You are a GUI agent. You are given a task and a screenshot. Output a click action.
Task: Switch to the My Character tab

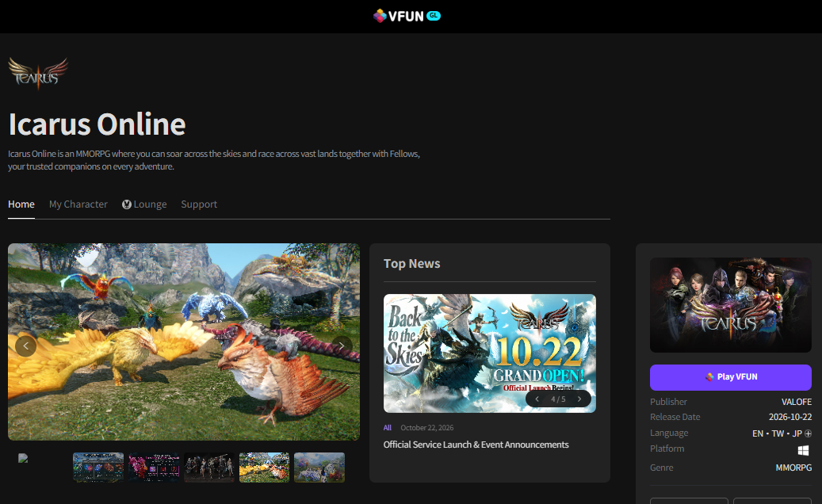[x=78, y=204]
